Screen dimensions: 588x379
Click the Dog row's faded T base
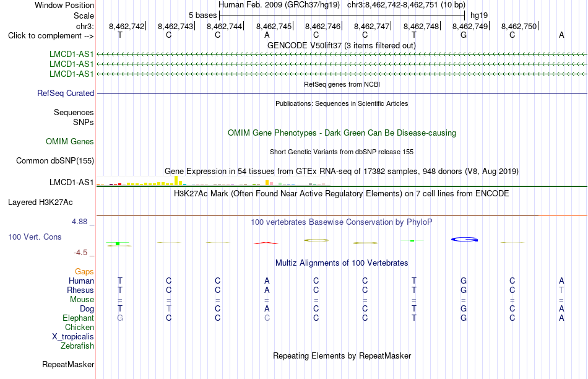[x=169, y=308]
